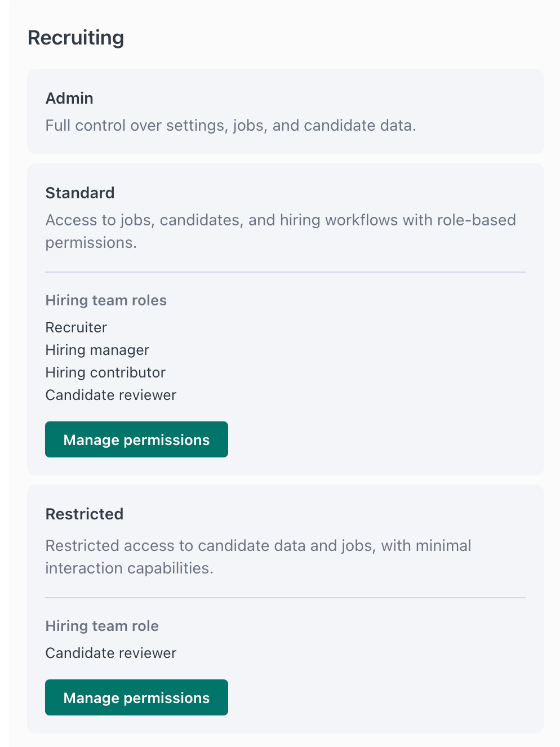Viewport: 560px width, 747px height.
Task: Select the Admin access level title
Action: click(x=69, y=98)
